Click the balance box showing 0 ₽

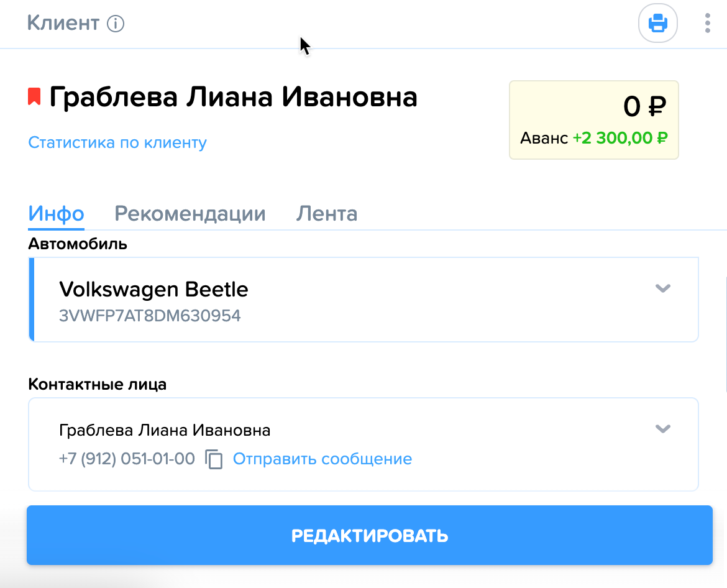click(x=594, y=120)
